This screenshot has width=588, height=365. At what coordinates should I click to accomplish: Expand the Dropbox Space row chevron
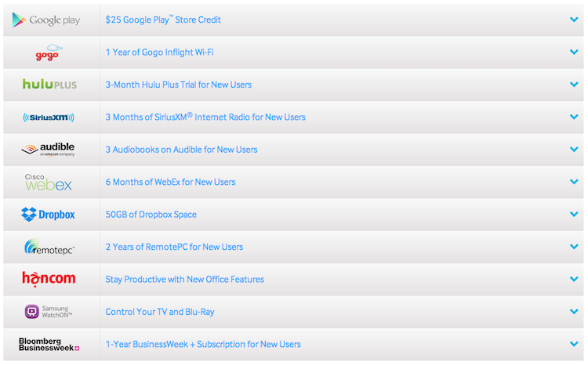(x=574, y=215)
